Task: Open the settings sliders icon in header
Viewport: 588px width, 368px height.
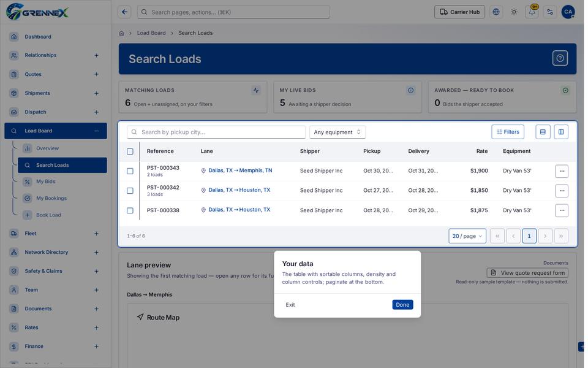Action: [550, 12]
